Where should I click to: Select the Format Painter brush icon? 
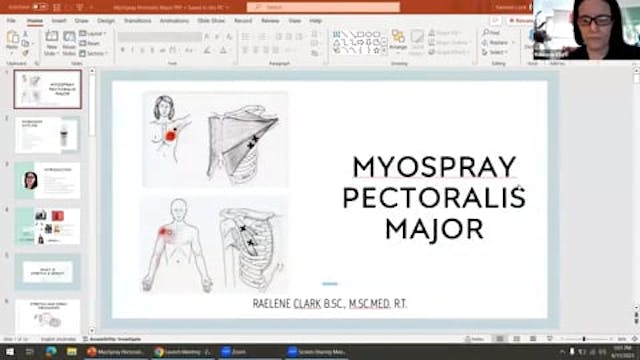point(25,53)
